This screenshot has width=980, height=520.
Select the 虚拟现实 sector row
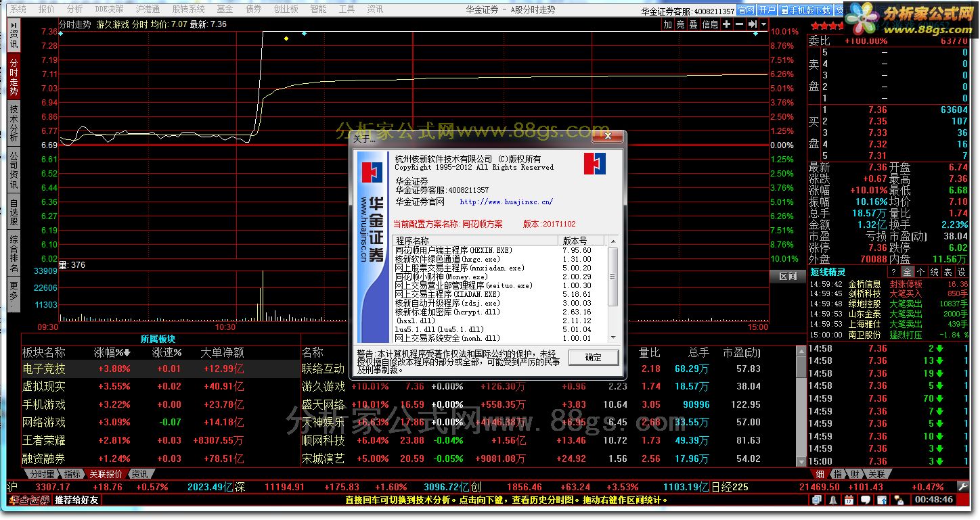[160, 386]
